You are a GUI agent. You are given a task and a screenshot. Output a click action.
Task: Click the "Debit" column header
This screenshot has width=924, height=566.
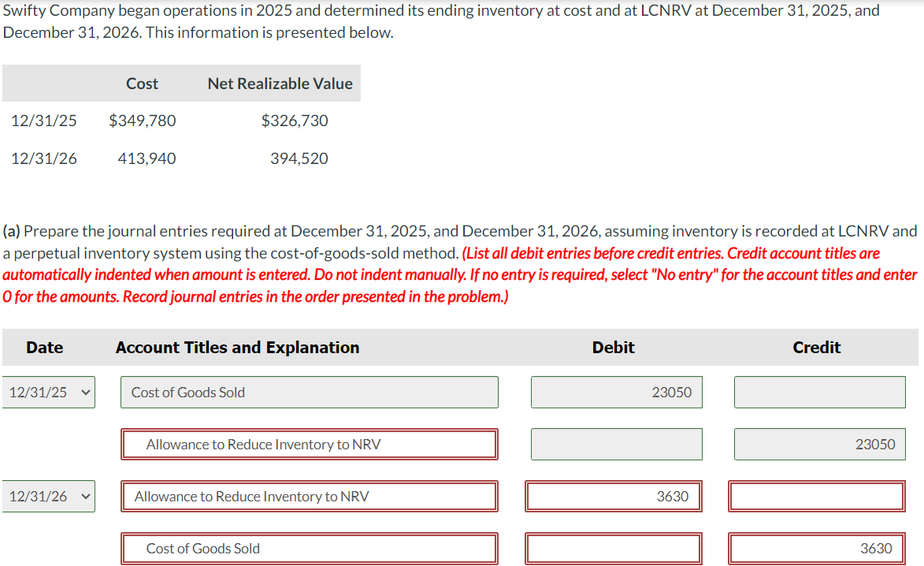pyautogui.click(x=613, y=347)
